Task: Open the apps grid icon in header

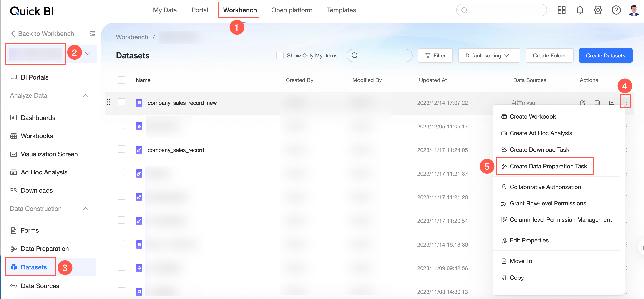Action: click(x=561, y=10)
